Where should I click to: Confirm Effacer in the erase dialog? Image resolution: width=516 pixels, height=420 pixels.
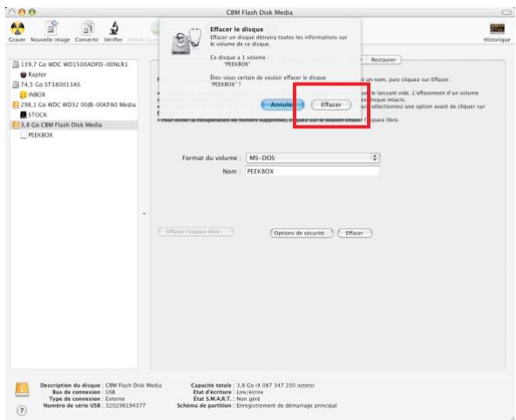331,105
